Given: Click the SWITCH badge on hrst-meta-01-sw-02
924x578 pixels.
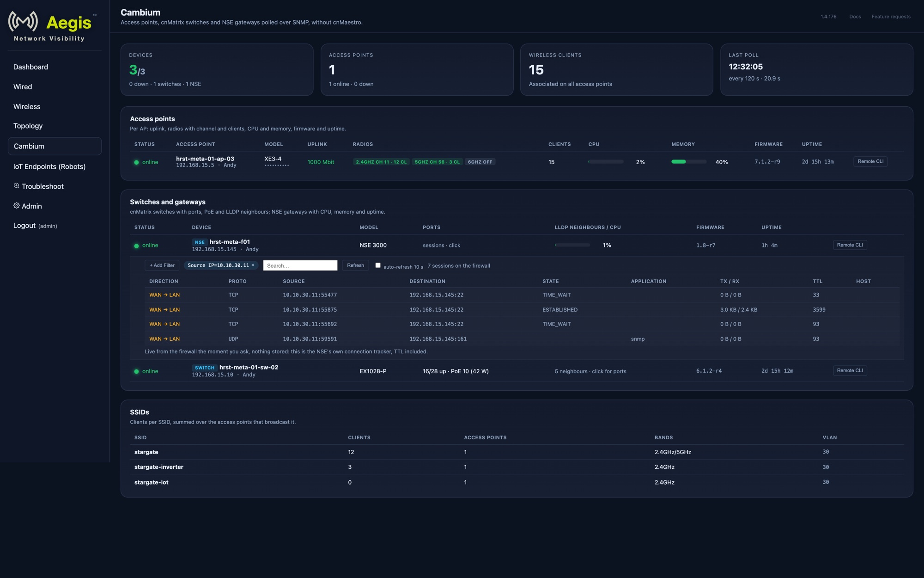Looking at the screenshot, I should 205,368.
